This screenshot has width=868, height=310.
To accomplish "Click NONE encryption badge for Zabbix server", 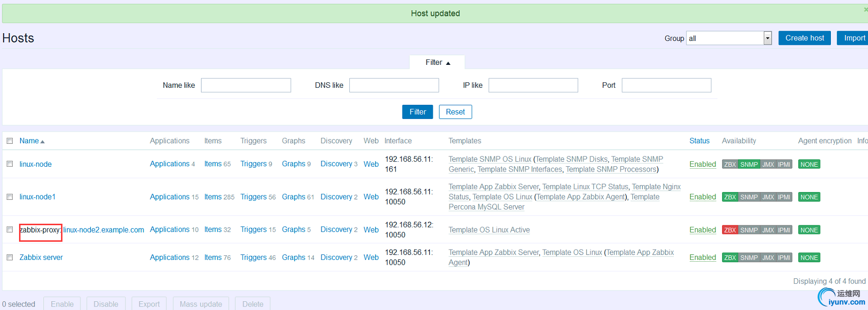I will [x=809, y=257].
